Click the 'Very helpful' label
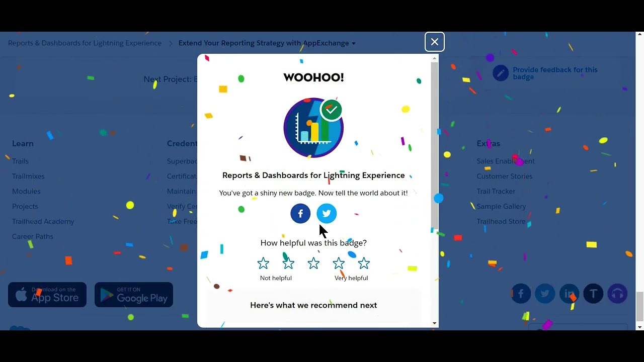The height and width of the screenshot is (362, 644). tap(351, 278)
